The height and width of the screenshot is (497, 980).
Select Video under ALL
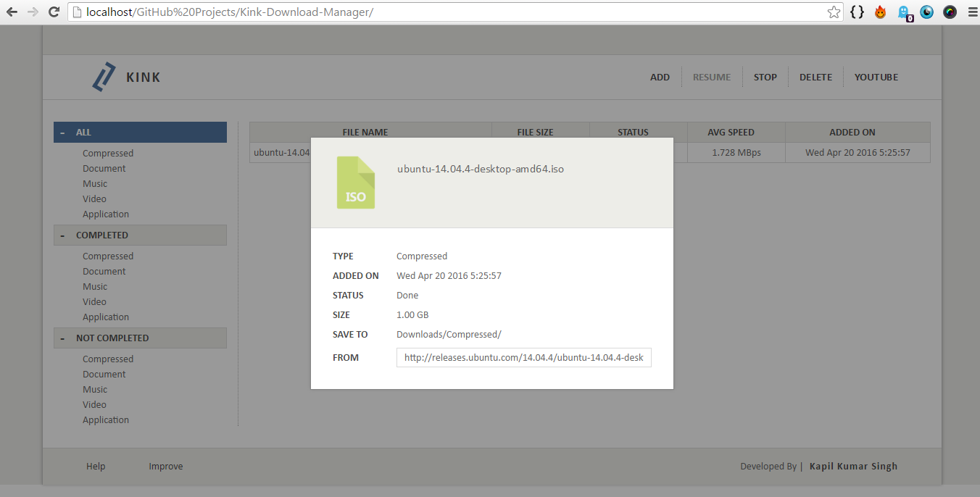94,199
